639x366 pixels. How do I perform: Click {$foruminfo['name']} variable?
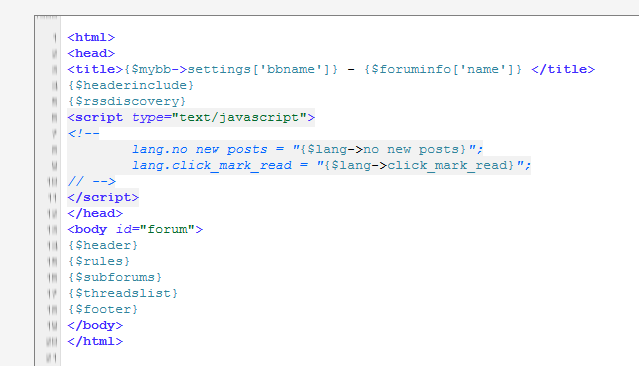443,69
